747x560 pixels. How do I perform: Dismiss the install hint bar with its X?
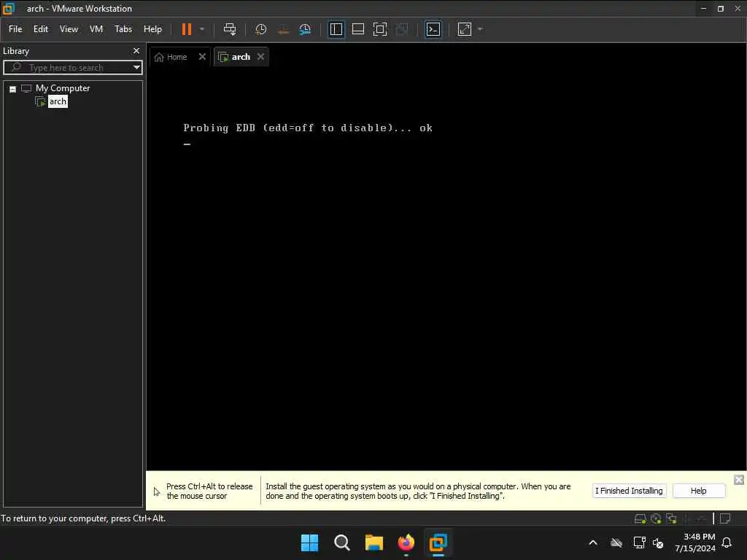[x=739, y=480]
